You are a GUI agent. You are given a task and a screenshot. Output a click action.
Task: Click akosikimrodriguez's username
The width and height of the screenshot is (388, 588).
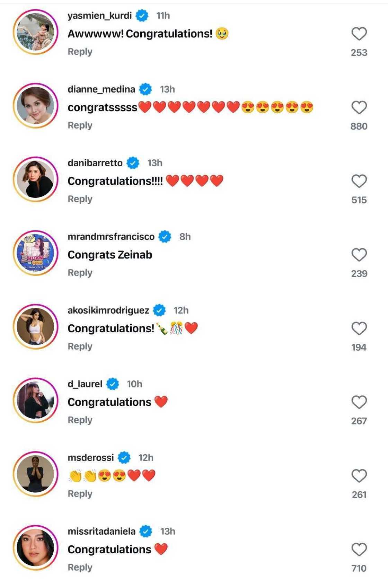(x=108, y=310)
